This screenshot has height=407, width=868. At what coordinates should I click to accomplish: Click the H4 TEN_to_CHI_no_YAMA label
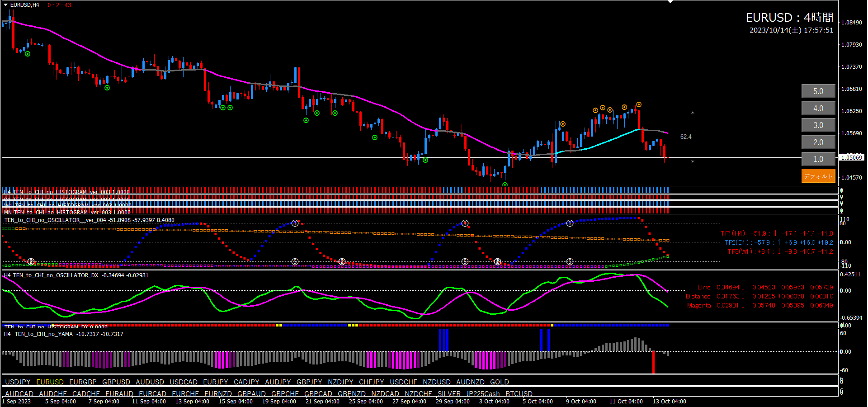pos(63,334)
